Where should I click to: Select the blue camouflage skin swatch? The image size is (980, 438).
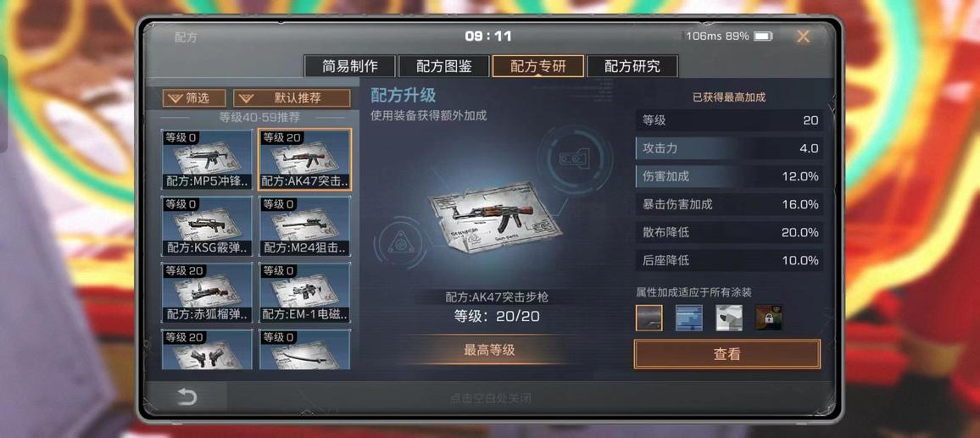tap(688, 318)
